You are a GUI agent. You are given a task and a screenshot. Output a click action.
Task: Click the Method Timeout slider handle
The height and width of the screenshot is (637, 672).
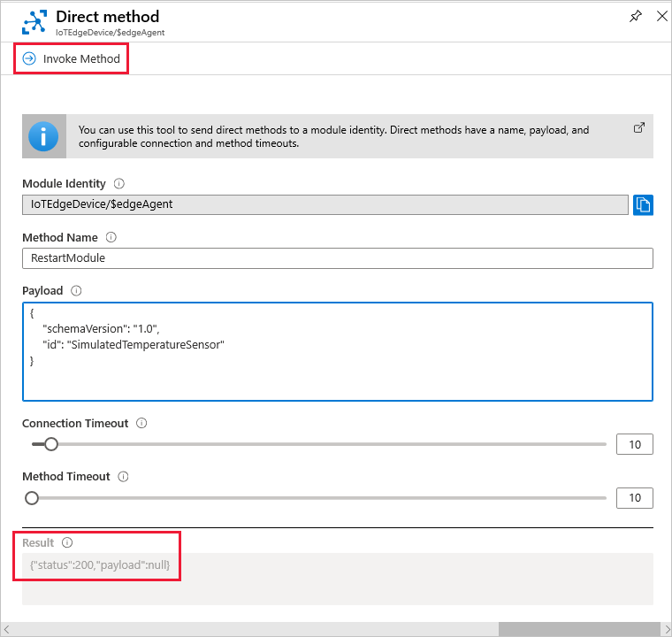32,497
